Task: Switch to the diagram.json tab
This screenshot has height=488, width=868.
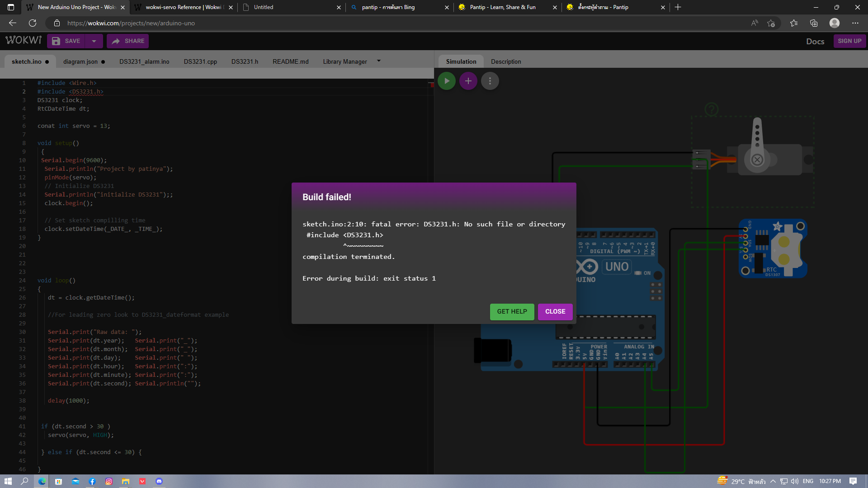Action: (80, 61)
